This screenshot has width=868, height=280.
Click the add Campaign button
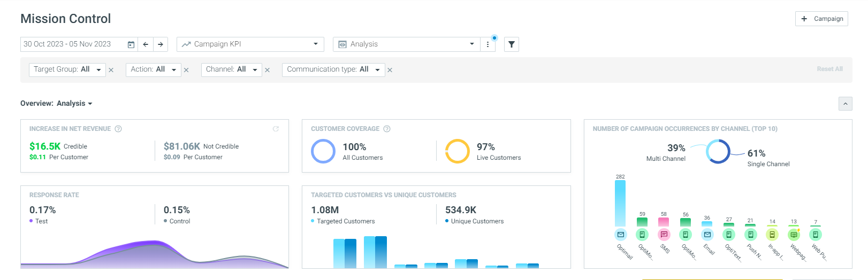pyautogui.click(x=821, y=19)
